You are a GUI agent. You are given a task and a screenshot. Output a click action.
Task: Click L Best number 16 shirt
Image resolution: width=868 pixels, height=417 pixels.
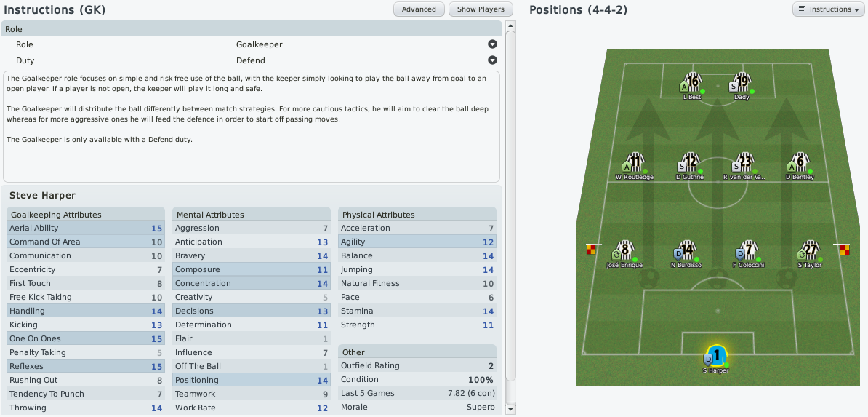pyautogui.click(x=693, y=83)
